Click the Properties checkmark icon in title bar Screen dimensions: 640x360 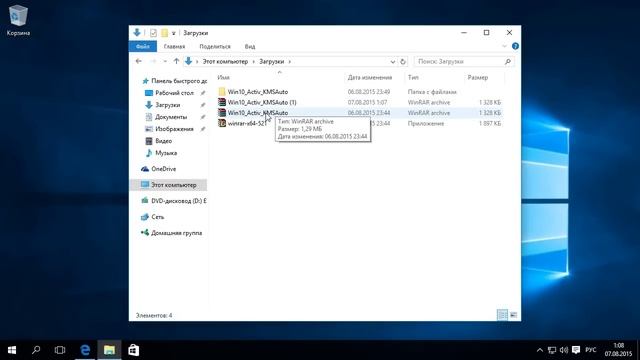tap(153, 33)
